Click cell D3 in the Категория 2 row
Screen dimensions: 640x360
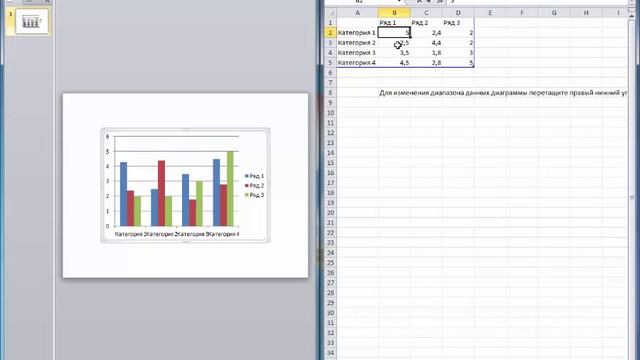458,42
